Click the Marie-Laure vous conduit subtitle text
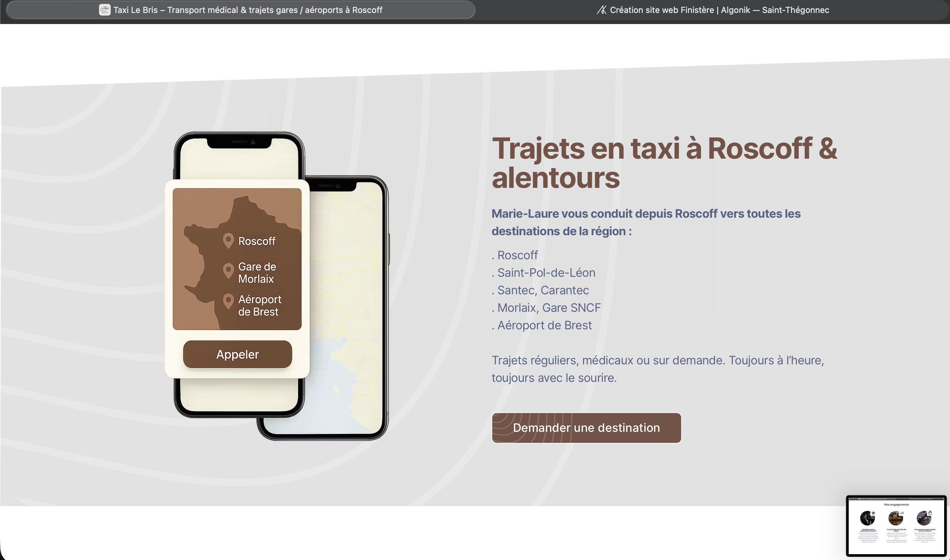950x560 pixels. [646, 222]
